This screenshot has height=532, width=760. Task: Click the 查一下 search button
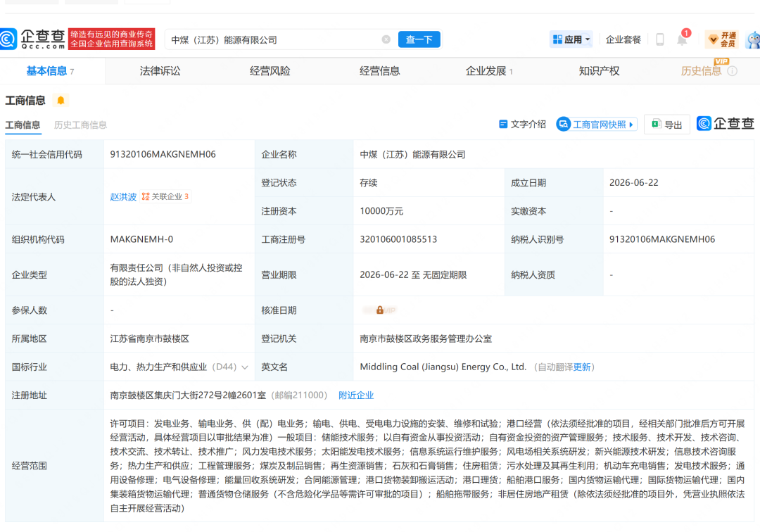point(419,39)
